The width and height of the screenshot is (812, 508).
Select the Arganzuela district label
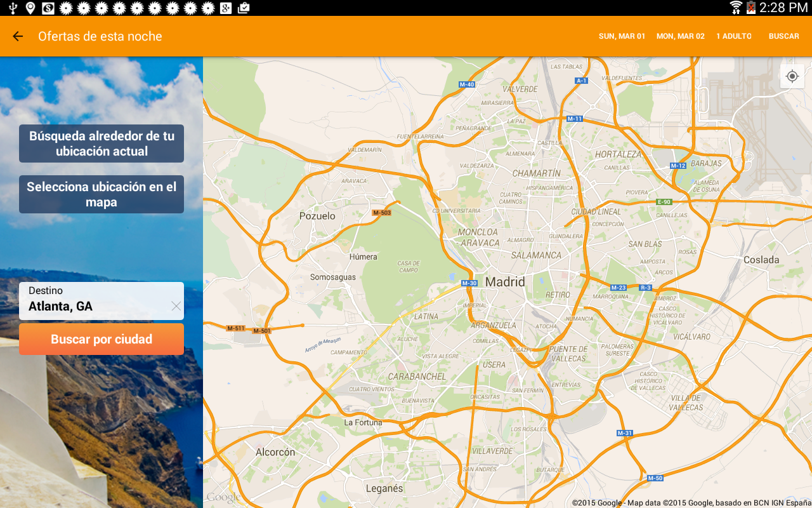[x=494, y=325]
